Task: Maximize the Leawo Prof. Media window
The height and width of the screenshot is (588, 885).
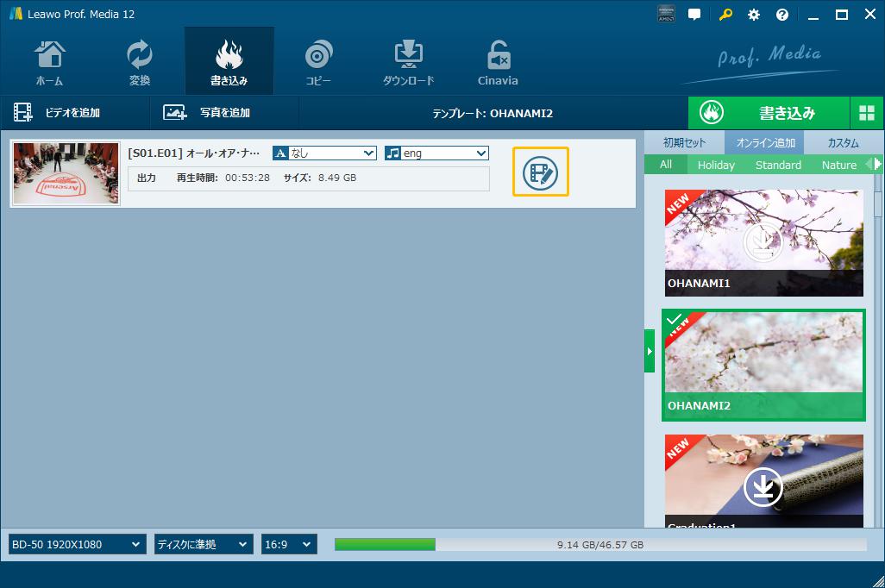Action: (x=842, y=15)
